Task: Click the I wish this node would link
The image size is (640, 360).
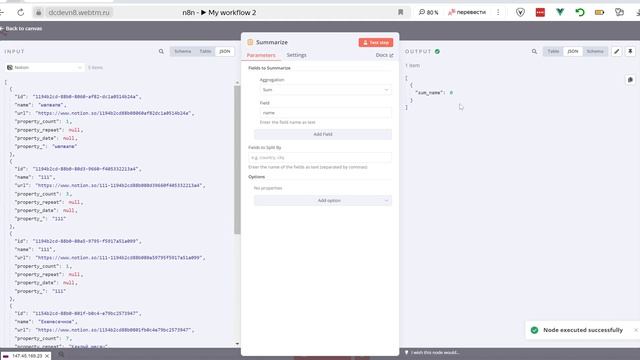Action: [x=435, y=352]
